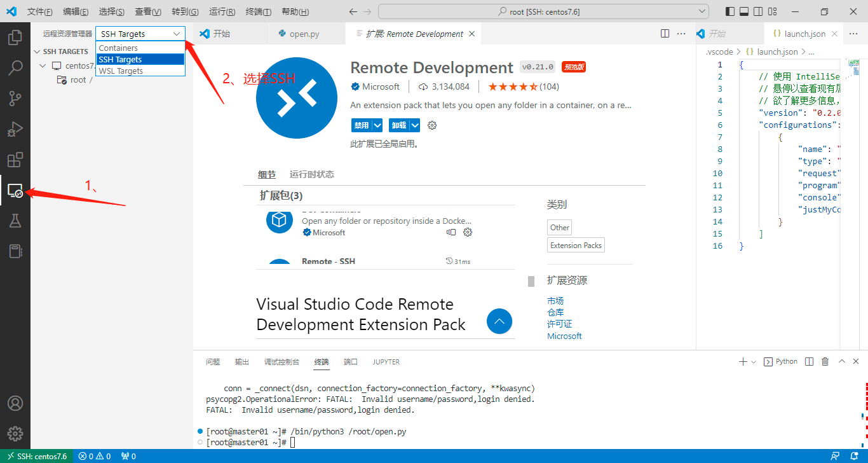Image resolution: width=868 pixels, height=463 pixels.
Task: Open the command center dropdown arrow
Action: [702, 11]
